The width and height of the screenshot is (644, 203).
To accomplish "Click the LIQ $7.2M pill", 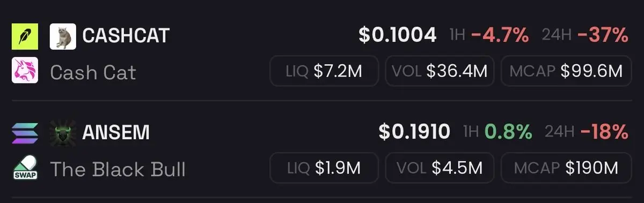I will point(324,71).
